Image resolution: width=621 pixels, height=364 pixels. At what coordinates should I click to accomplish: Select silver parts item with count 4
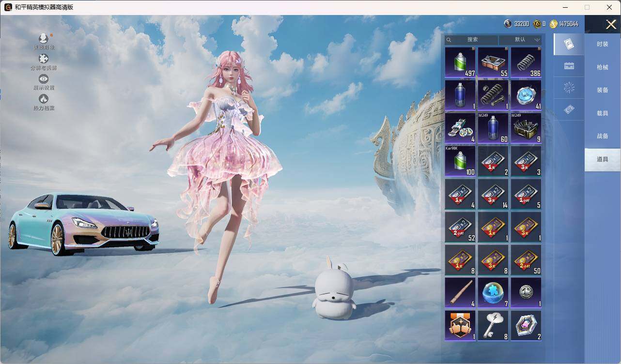click(x=460, y=128)
